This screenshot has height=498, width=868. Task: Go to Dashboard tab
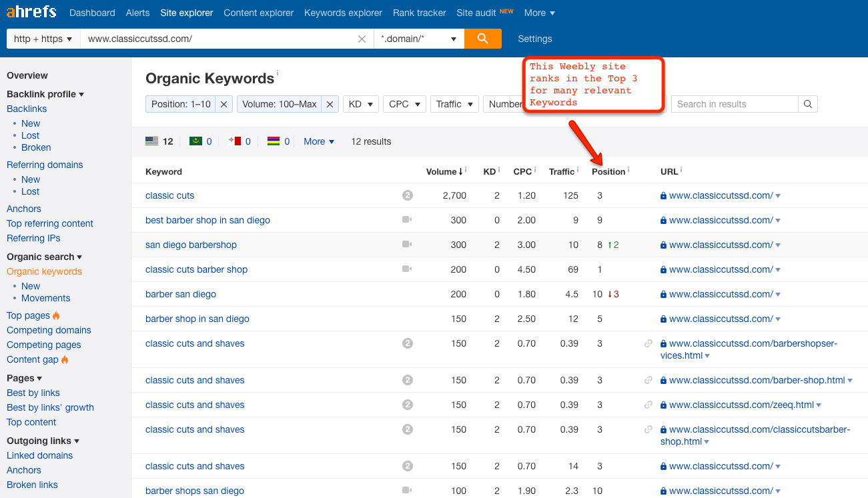[x=92, y=13]
